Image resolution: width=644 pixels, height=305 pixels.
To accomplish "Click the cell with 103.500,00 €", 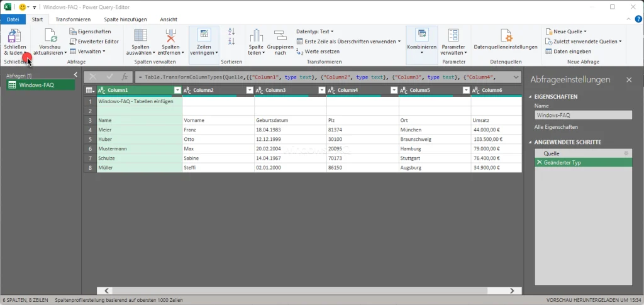I will tap(496, 139).
